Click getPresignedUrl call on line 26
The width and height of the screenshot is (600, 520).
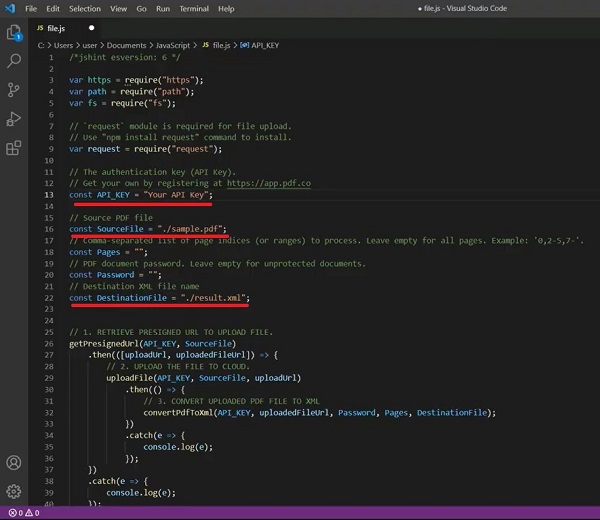coord(104,344)
